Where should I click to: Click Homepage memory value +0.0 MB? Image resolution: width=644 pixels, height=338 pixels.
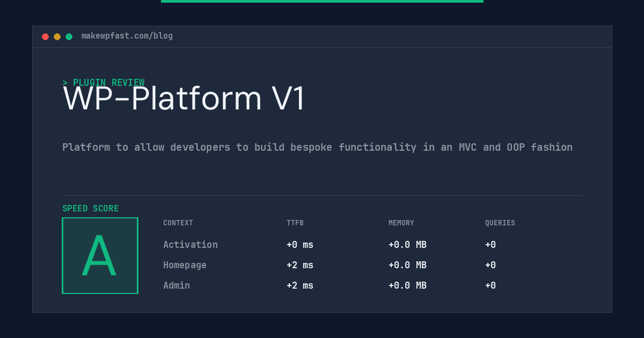click(x=408, y=265)
